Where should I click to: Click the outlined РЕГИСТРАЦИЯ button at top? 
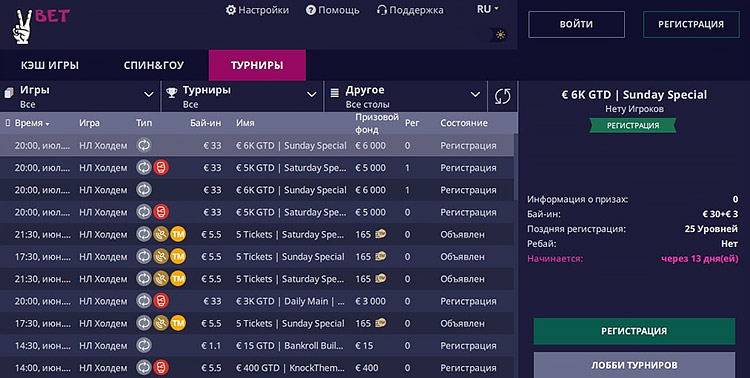pyautogui.click(x=691, y=24)
